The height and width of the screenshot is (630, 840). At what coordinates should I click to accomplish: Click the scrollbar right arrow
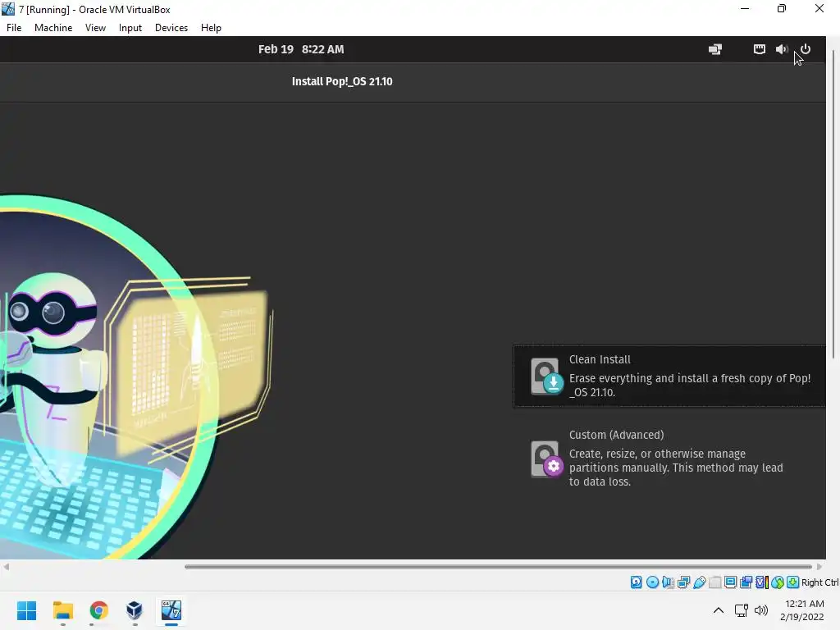[x=819, y=567]
